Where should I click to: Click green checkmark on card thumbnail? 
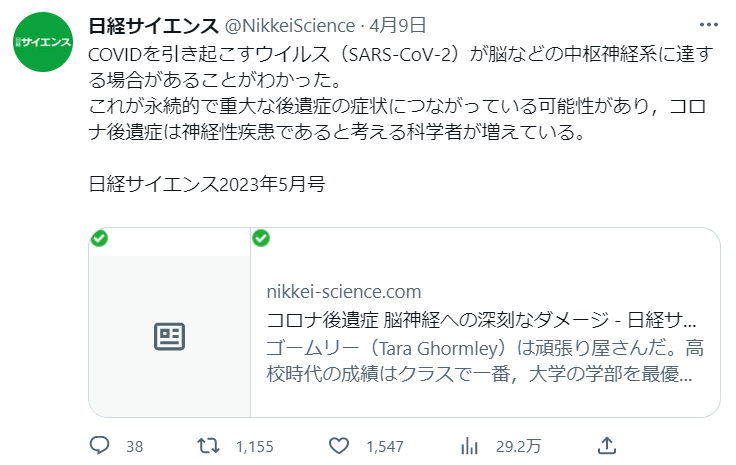click(99, 238)
